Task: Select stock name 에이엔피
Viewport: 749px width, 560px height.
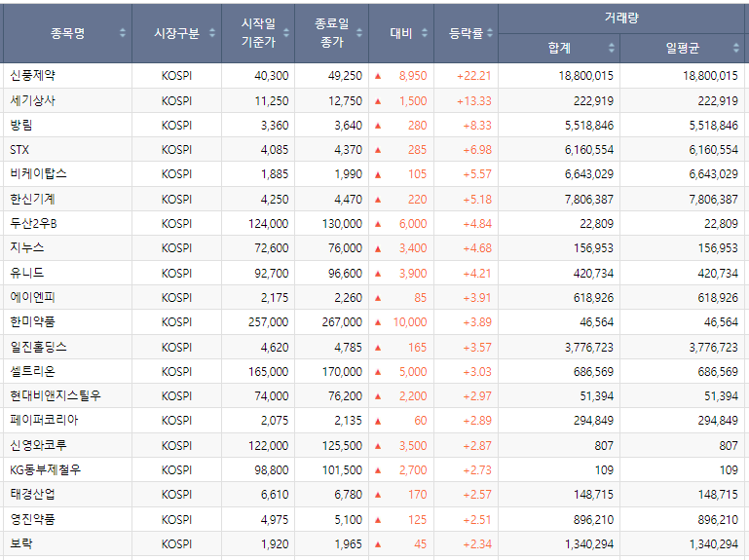Action: (32, 298)
